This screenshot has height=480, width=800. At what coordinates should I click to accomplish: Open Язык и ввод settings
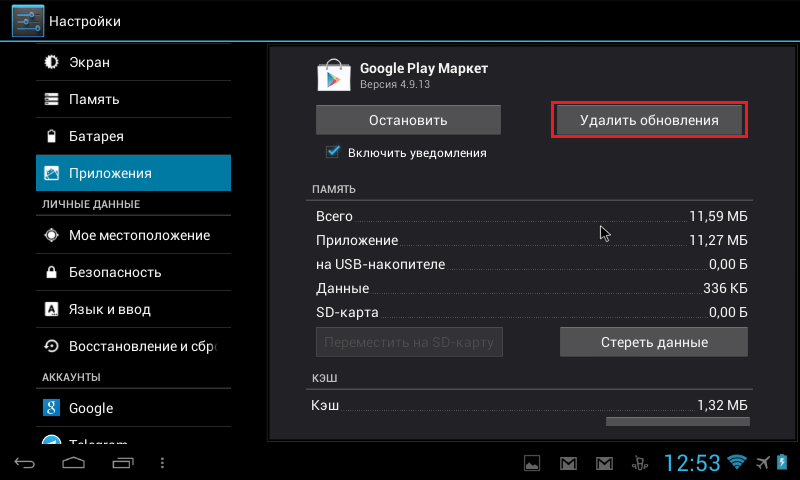(133, 309)
